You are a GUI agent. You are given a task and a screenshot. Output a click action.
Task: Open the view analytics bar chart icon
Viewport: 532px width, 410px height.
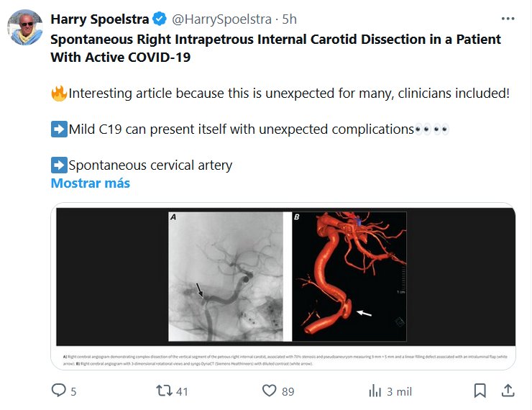click(375, 391)
